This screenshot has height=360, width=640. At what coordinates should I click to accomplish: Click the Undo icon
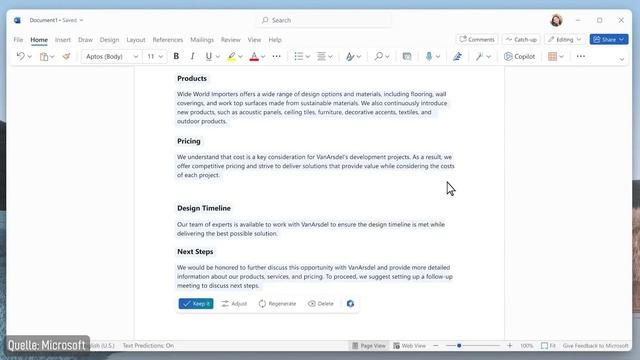point(20,56)
